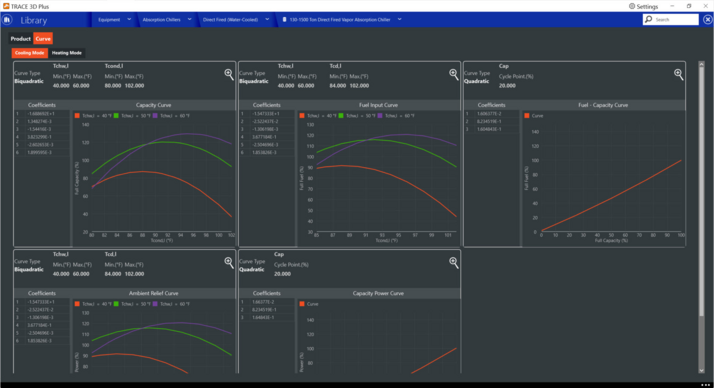Click green 50 °F swatch in Fuel Input legend
The height and width of the screenshot is (388, 714).
point(341,116)
